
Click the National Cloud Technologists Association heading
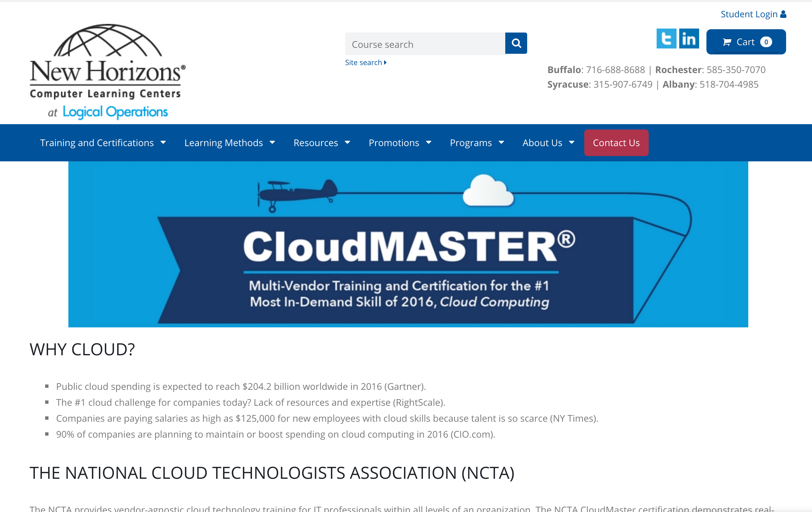pyautogui.click(x=272, y=473)
